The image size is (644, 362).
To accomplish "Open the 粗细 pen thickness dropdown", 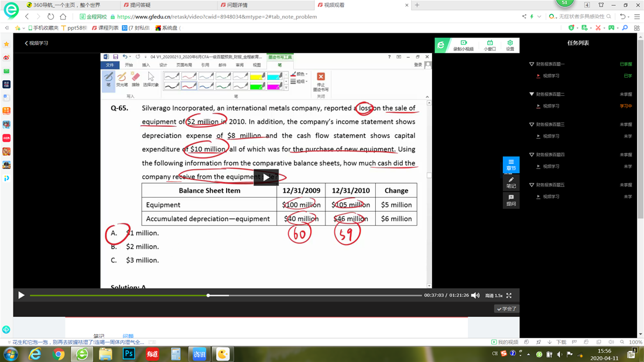I will [x=299, y=82].
